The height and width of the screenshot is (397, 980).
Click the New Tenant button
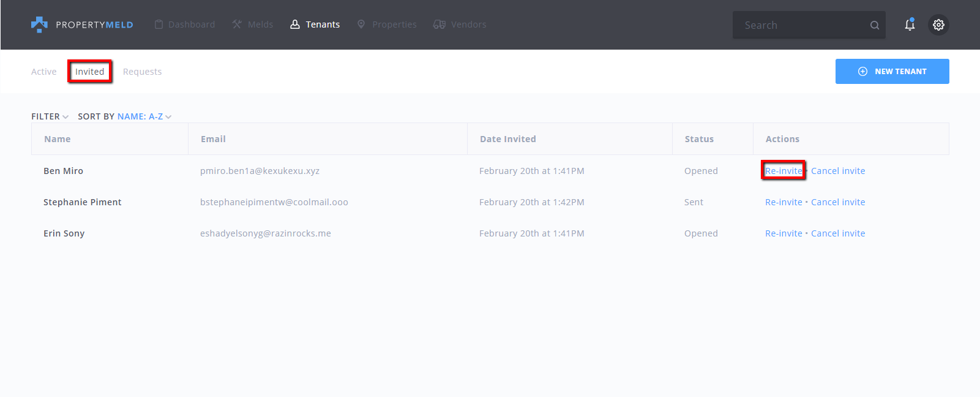click(x=892, y=71)
